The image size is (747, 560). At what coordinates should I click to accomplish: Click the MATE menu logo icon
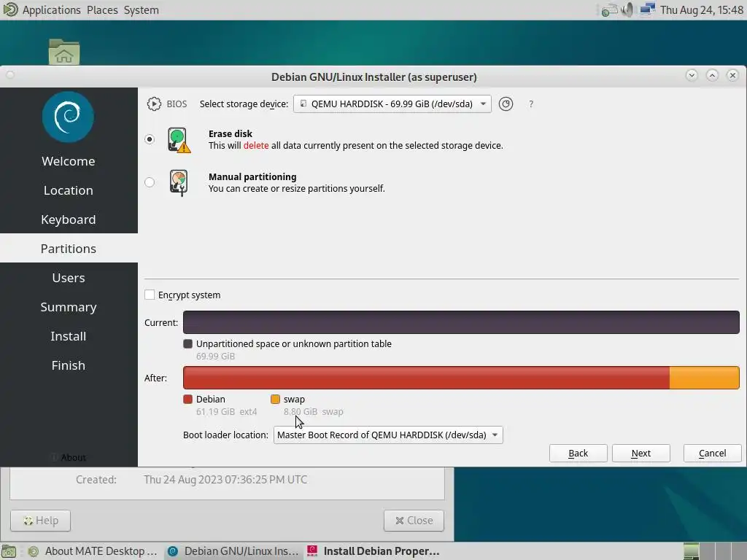10,9
